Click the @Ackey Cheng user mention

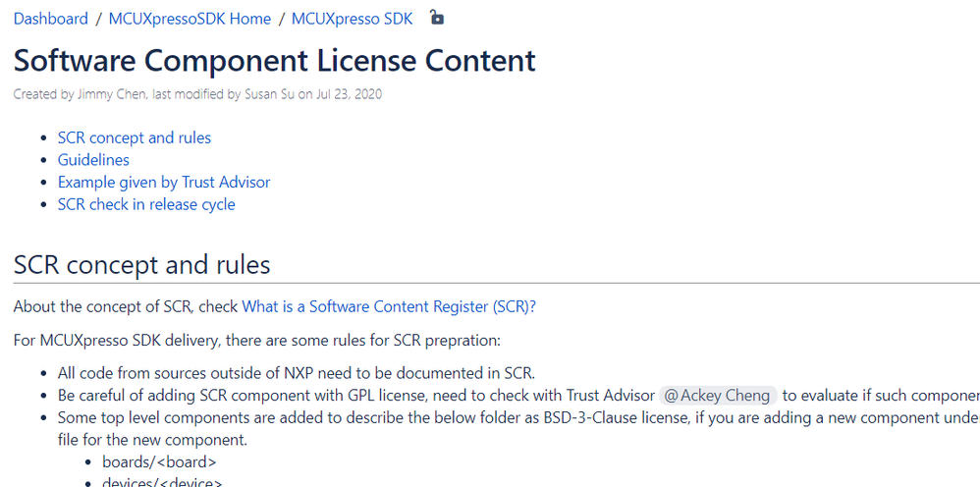click(x=718, y=396)
